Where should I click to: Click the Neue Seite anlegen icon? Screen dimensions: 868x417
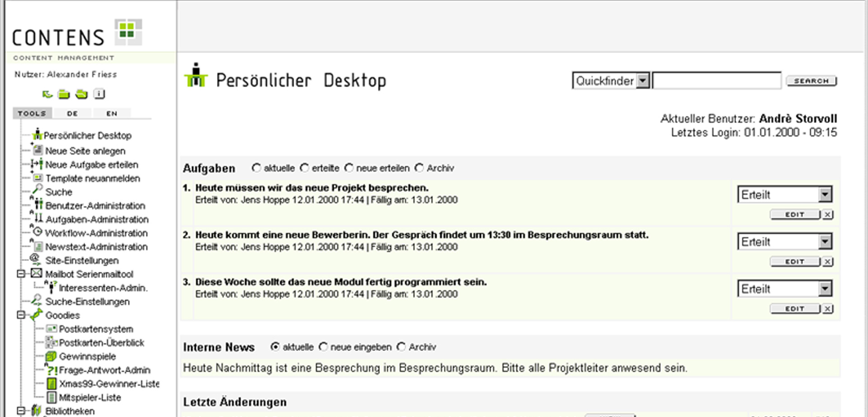click(38, 150)
